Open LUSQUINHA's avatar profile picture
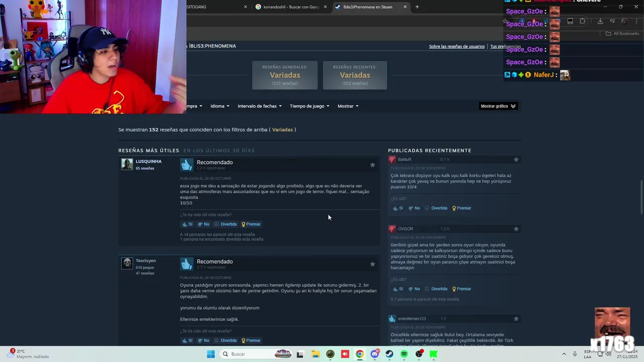 pos(127,164)
